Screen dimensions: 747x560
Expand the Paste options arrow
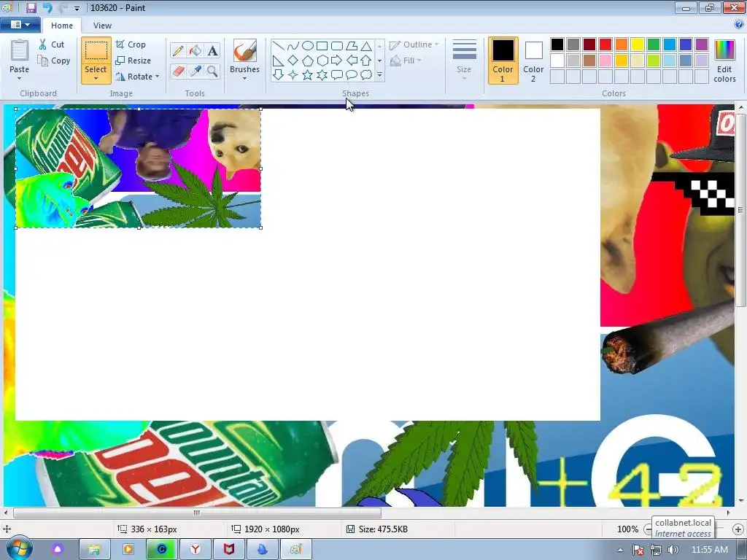20,79
